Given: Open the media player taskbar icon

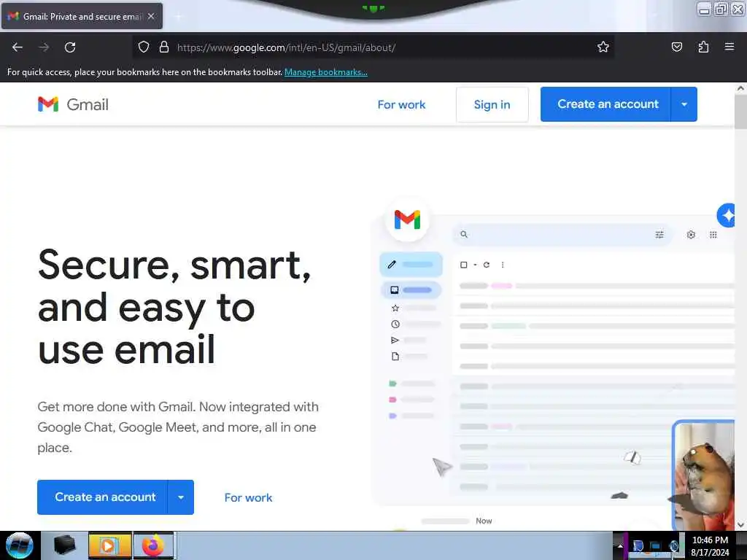Looking at the screenshot, I should point(109,545).
